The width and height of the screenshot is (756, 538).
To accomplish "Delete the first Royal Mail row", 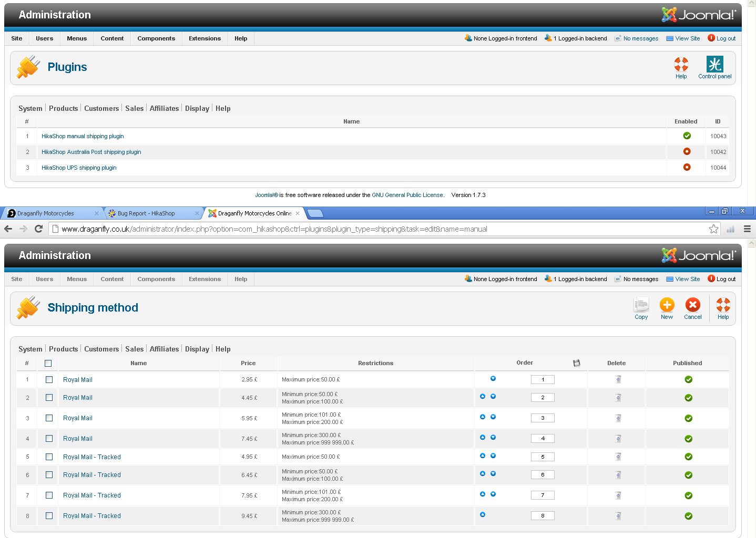I will (x=618, y=379).
